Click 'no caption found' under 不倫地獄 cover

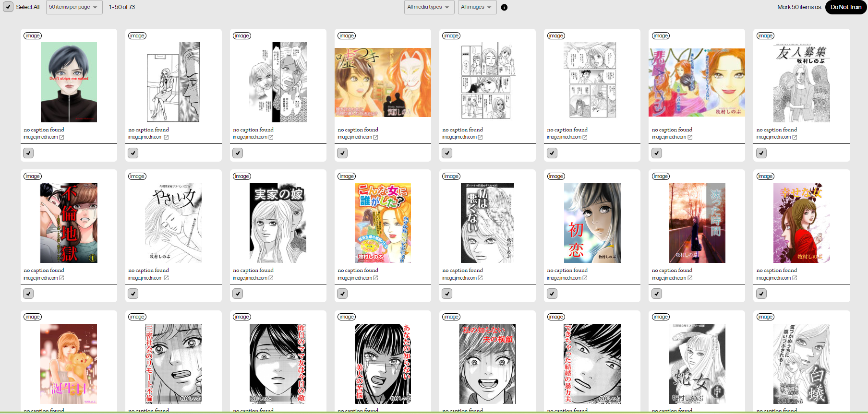tap(44, 270)
